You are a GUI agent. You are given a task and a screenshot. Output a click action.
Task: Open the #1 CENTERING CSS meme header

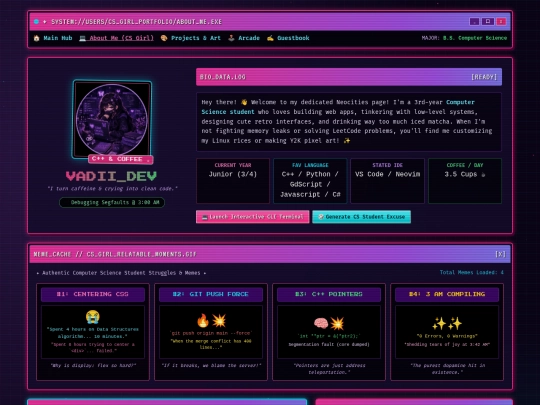pyautogui.click(x=93, y=294)
